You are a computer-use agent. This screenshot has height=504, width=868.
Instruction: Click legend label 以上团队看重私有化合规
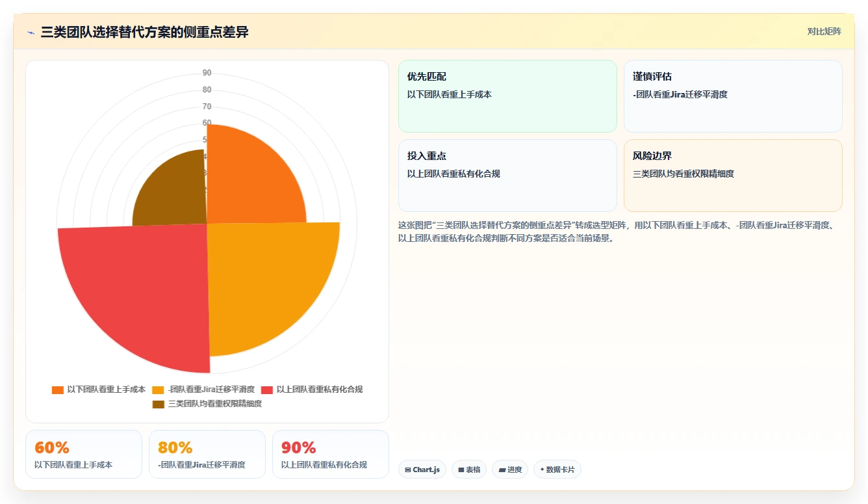(x=319, y=390)
